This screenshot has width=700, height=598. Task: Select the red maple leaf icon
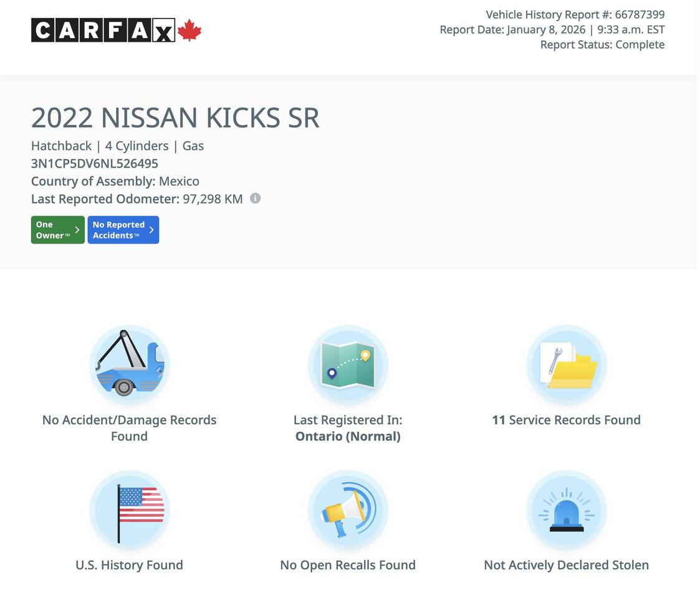189,29
